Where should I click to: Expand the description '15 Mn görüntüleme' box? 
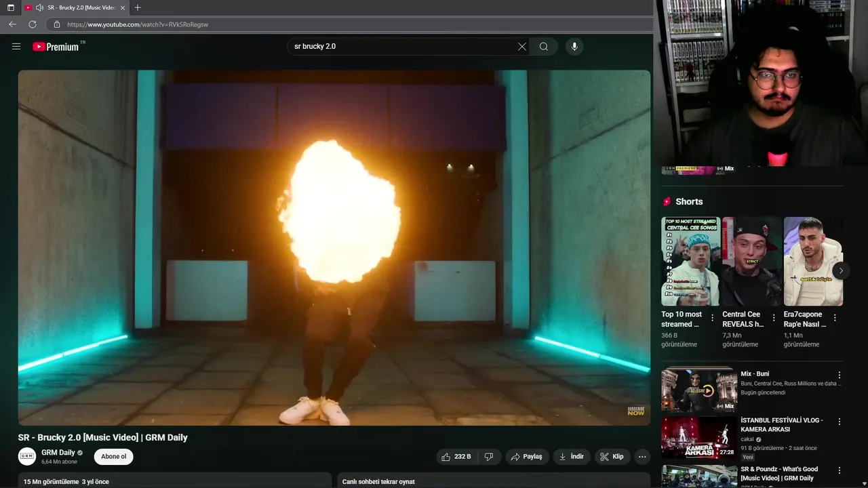point(174,481)
